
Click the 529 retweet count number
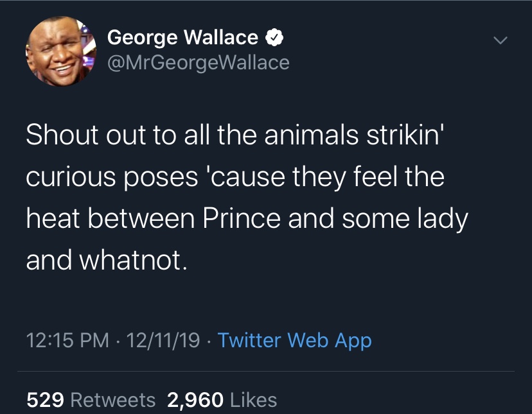click(x=45, y=400)
